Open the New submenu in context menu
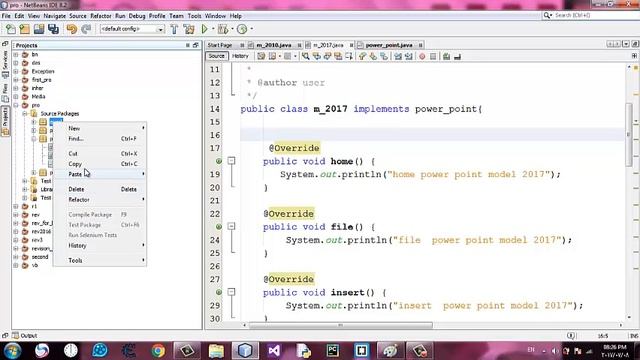This screenshot has width=640, height=360. point(100,128)
